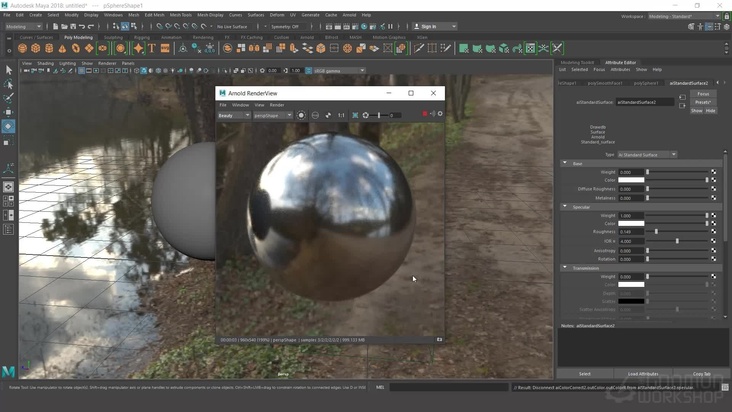Open the Mesh Tools menu
This screenshot has height=412, width=732.
[x=181, y=15]
